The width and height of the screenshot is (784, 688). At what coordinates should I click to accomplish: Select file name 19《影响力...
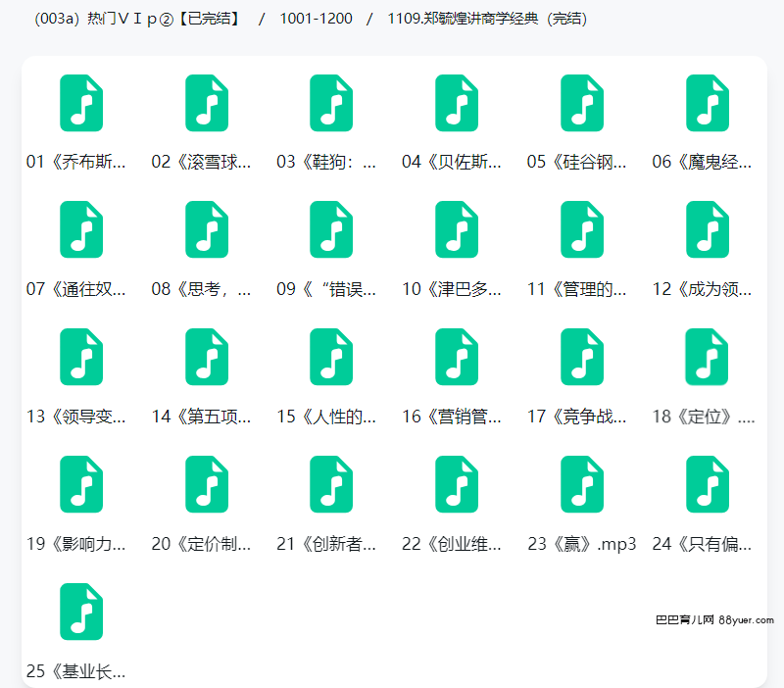pyautogui.click(x=76, y=544)
